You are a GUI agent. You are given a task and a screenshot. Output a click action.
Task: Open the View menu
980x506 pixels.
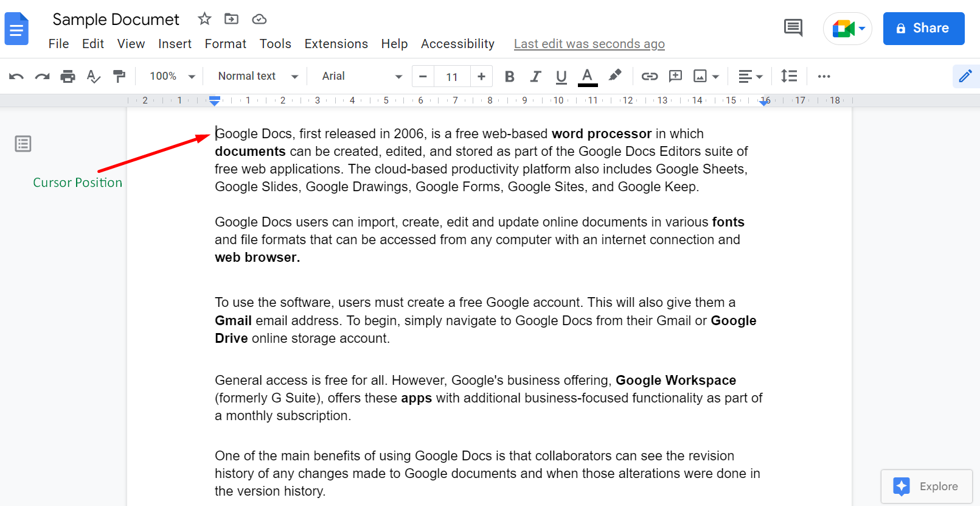click(x=131, y=44)
